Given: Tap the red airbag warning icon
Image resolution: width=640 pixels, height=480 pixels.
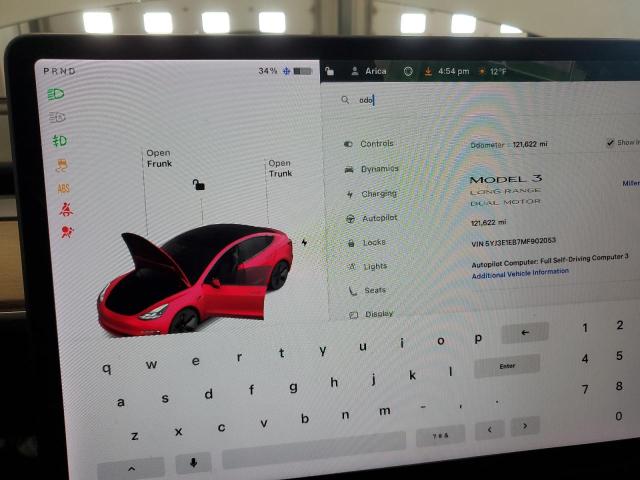Looking at the screenshot, I should pyautogui.click(x=67, y=232).
